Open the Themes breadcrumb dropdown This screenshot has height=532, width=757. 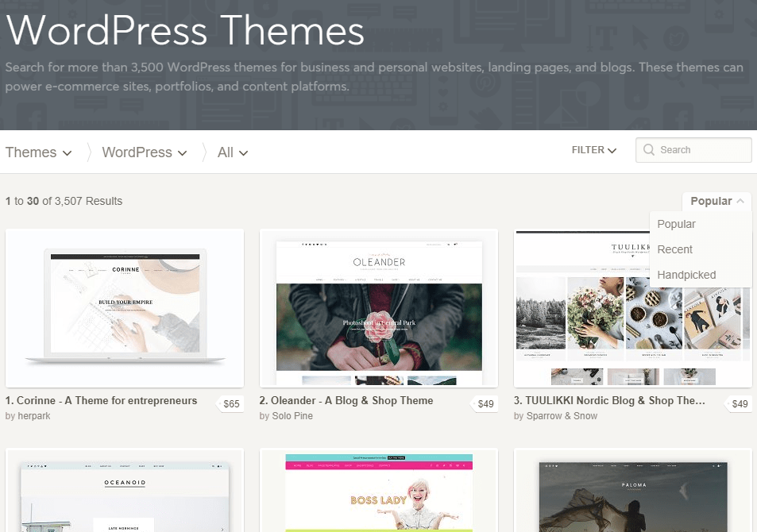(x=39, y=152)
